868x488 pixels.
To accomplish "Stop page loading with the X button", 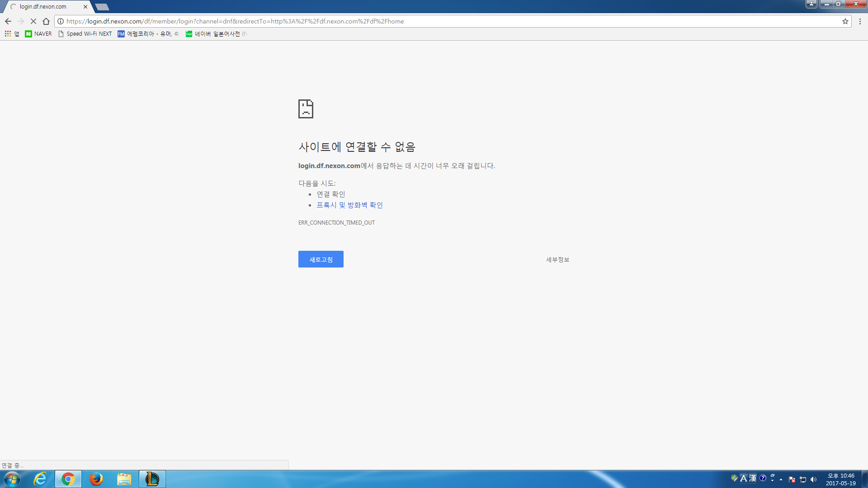I will pos(33,21).
